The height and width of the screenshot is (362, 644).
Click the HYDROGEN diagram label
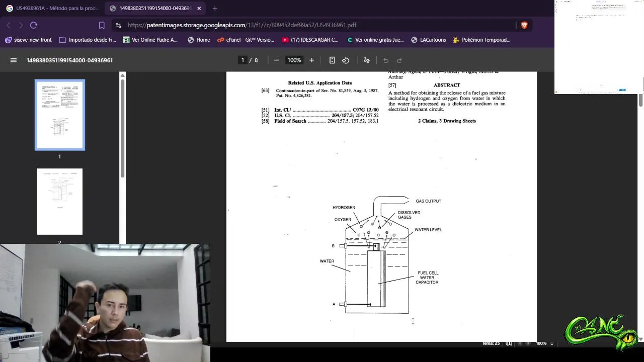coord(344,207)
